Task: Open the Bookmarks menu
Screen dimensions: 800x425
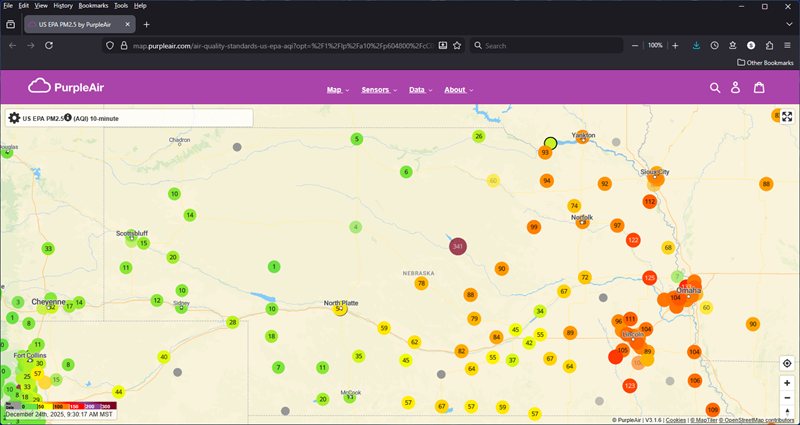Action: pos(94,6)
